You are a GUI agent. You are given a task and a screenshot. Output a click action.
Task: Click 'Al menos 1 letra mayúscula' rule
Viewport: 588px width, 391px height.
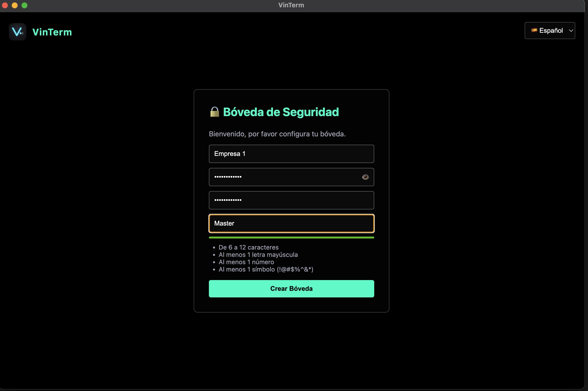coord(258,255)
